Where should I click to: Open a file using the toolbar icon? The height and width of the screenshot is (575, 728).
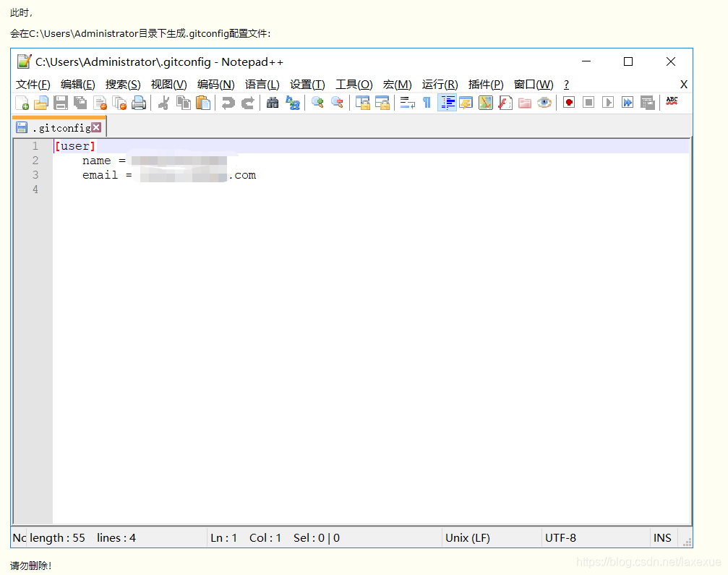point(40,103)
